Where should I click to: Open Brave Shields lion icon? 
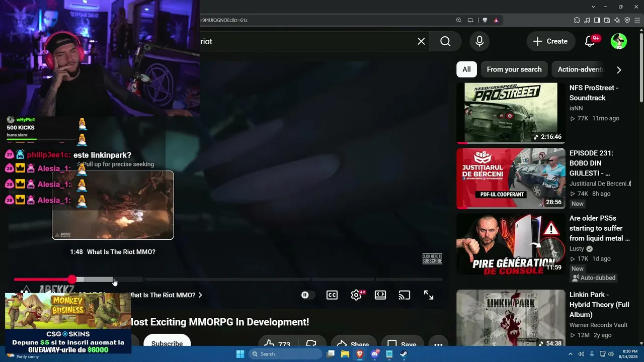click(x=485, y=20)
